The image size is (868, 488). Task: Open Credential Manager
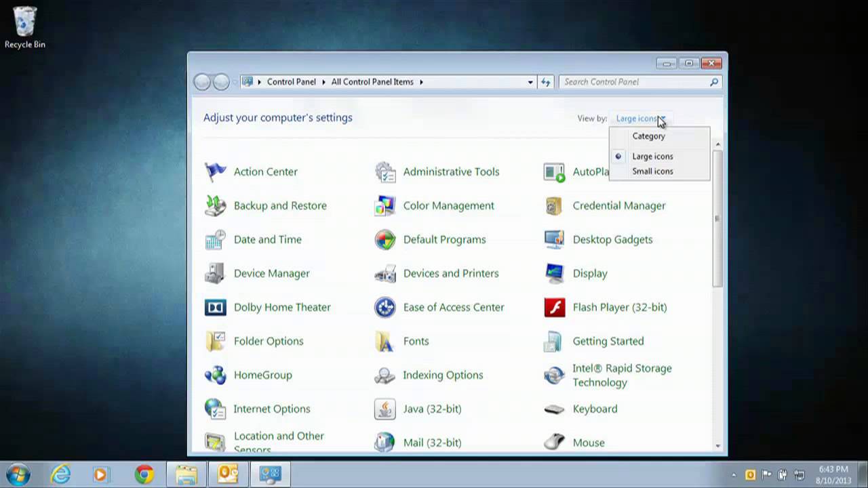pyautogui.click(x=619, y=205)
